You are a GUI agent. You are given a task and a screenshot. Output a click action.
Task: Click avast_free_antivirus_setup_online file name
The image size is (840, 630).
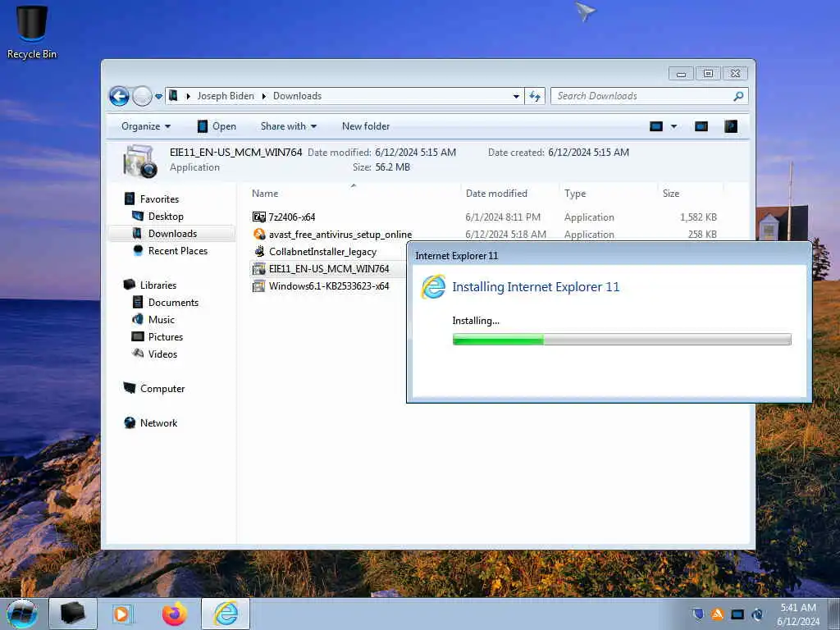340,234
